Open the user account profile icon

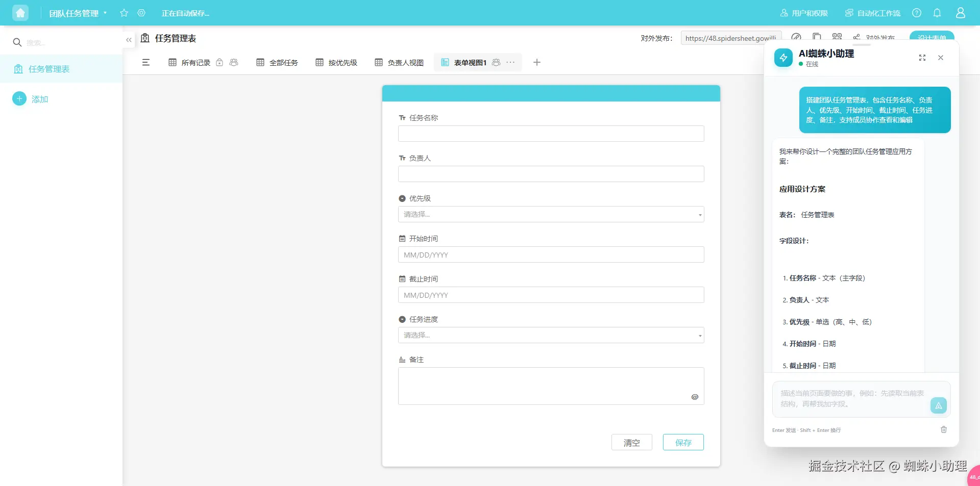[x=961, y=13]
